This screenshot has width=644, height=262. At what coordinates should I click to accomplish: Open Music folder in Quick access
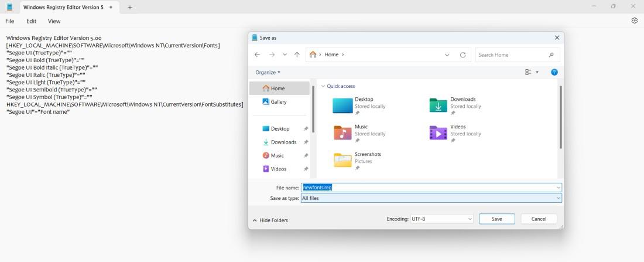tap(359, 134)
